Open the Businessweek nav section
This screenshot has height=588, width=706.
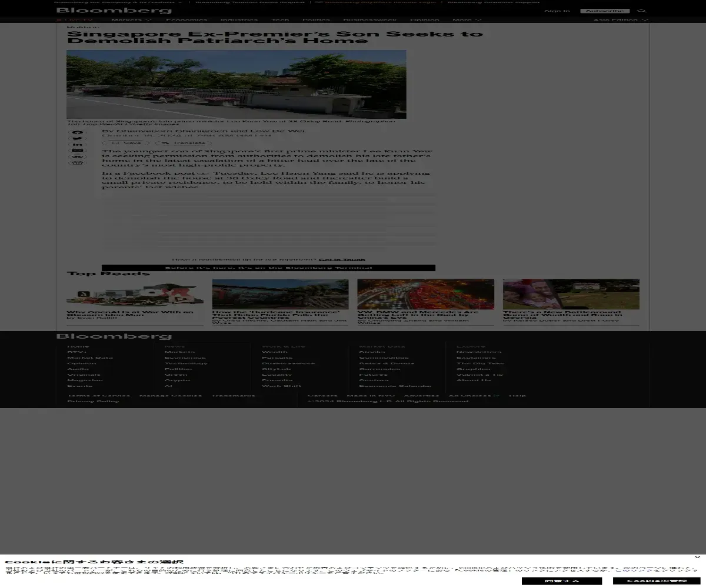click(x=370, y=20)
